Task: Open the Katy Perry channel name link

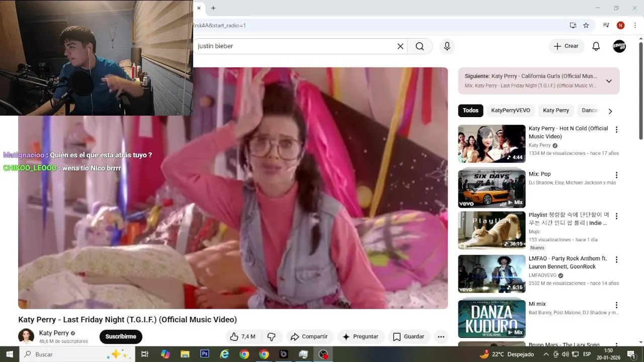Action: tap(54, 333)
